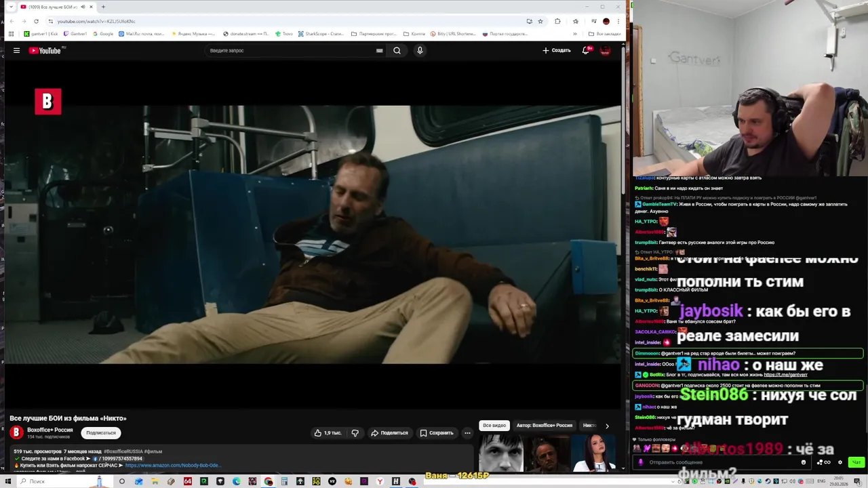This screenshot has width=868, height=488.
Task: Expand hidden system tray icons chevron
Action: (673, 481)
